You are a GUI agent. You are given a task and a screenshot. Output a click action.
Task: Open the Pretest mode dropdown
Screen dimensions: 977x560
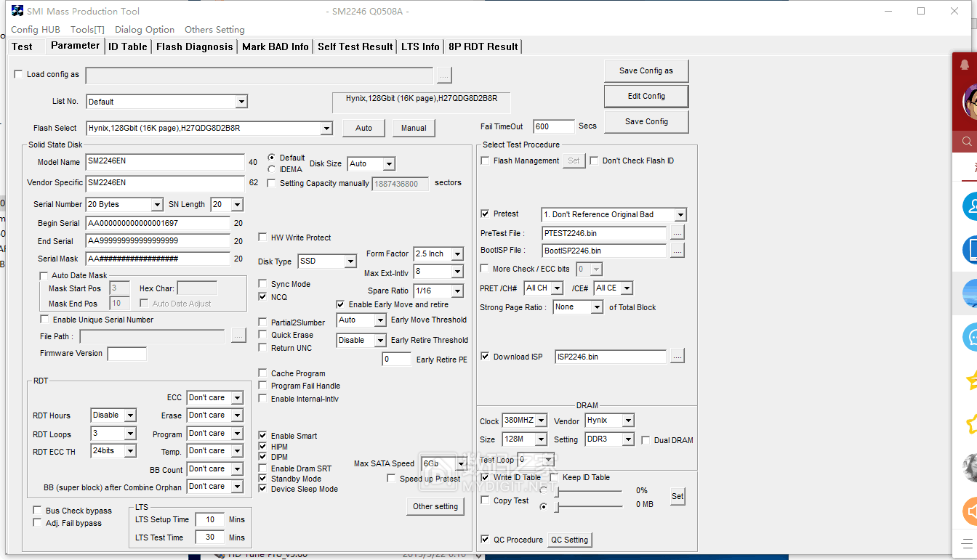click(x=680, y=215)
